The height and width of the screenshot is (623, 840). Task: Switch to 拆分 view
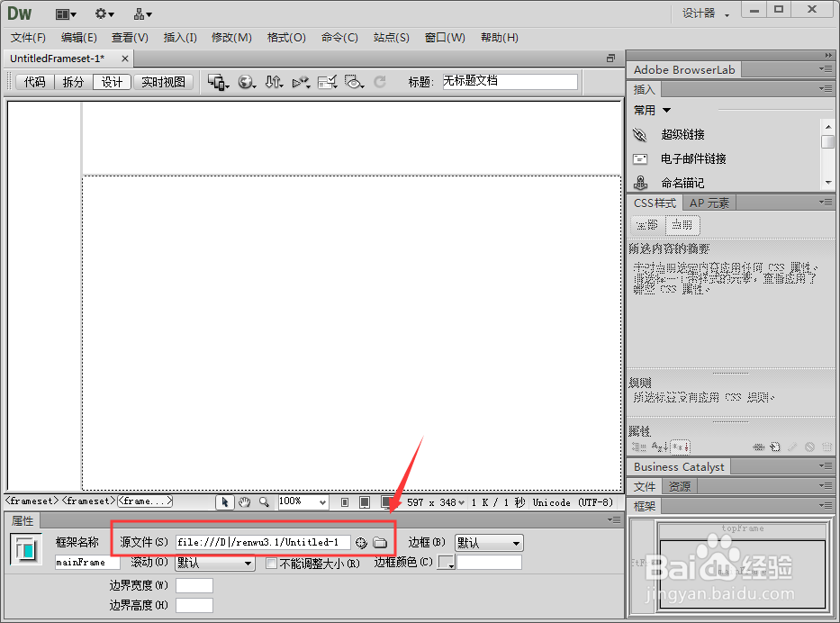click(x=74, y=82)
